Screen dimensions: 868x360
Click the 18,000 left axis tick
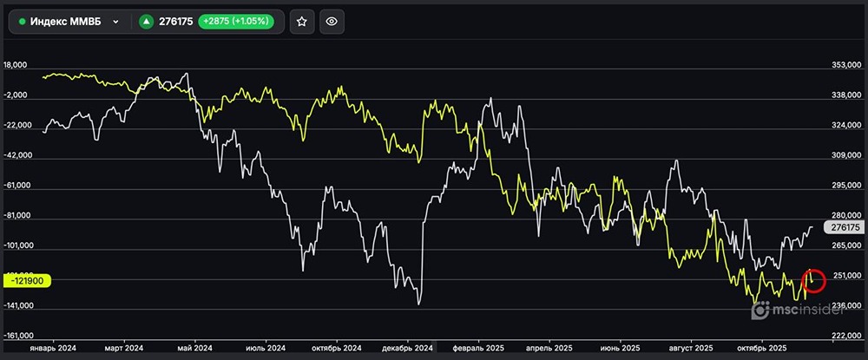[17, 66]
